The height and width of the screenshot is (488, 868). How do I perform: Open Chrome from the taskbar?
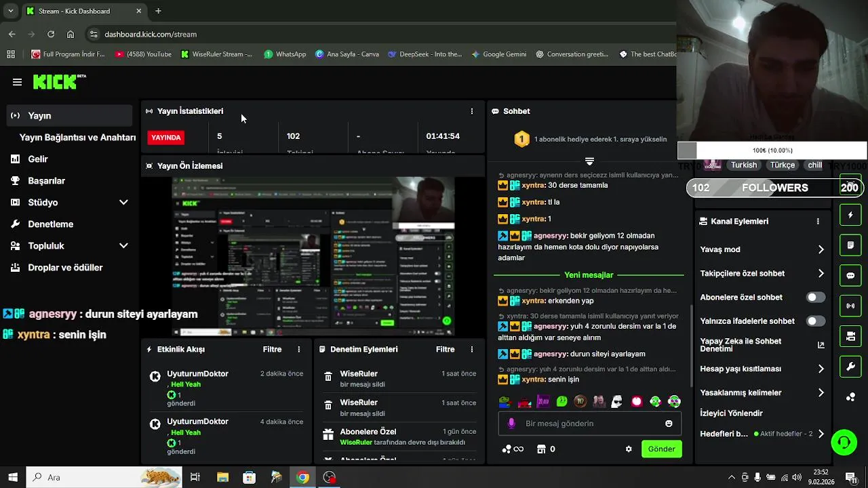point(302,477)
